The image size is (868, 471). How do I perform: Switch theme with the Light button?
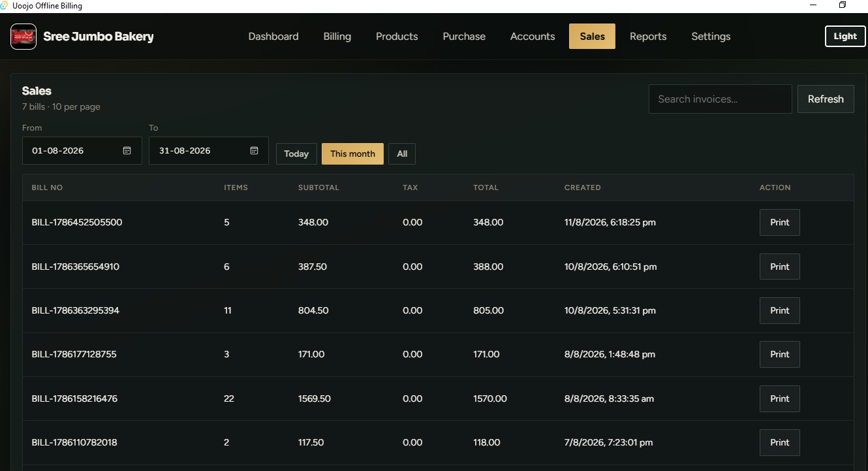[x=845, y=37]
